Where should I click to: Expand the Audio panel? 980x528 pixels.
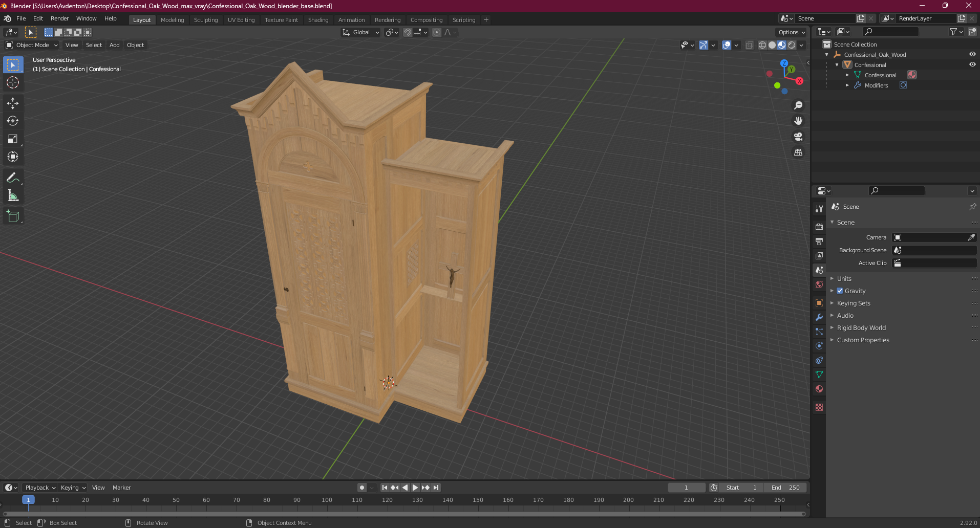(x=845, y=315)
